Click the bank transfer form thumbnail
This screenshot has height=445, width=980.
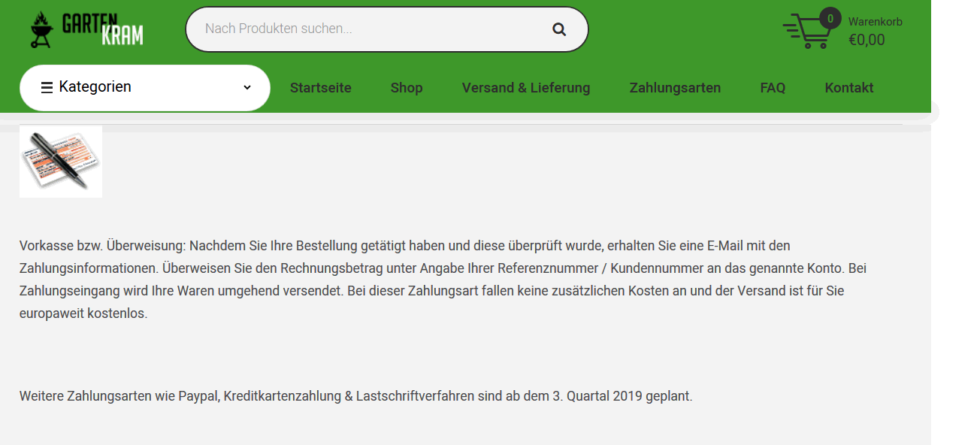tap(61, 161)
